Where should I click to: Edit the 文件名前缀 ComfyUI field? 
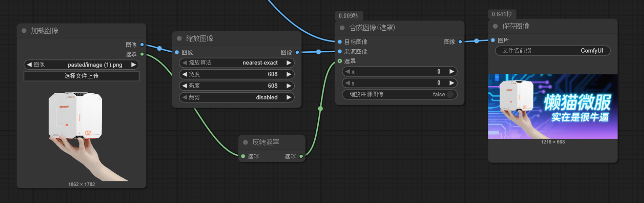click(553, 50)
